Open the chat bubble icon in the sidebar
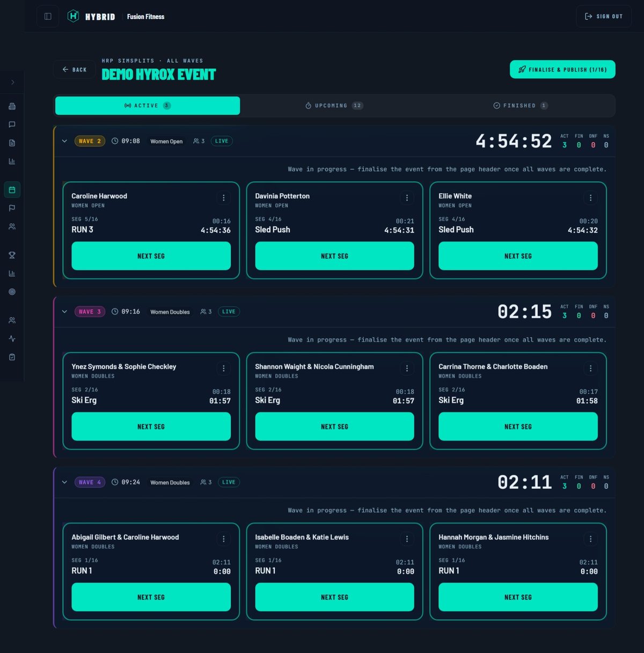Viewport: 644px width, 653px height. pos(12,125)
